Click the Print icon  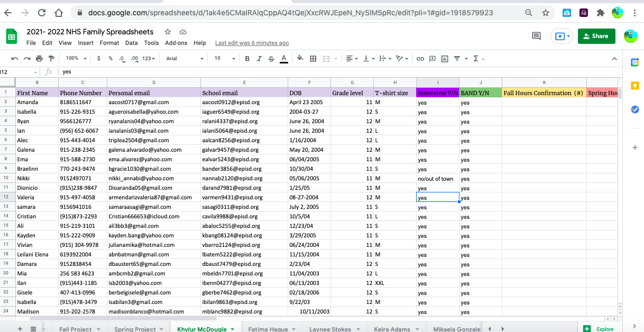click(39, 59)
